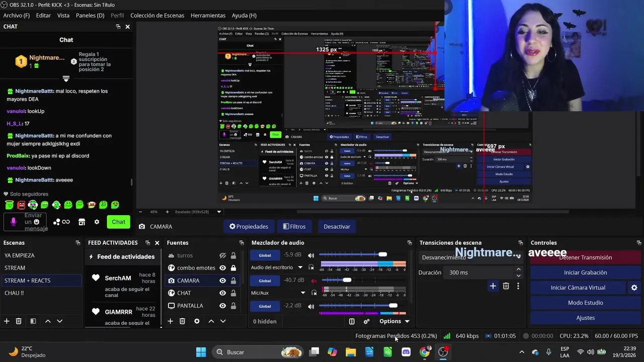This screenshot has height=362, width=644.
Task: Mute Audio del escritorio speaker
Action: [x=311, y=255]
